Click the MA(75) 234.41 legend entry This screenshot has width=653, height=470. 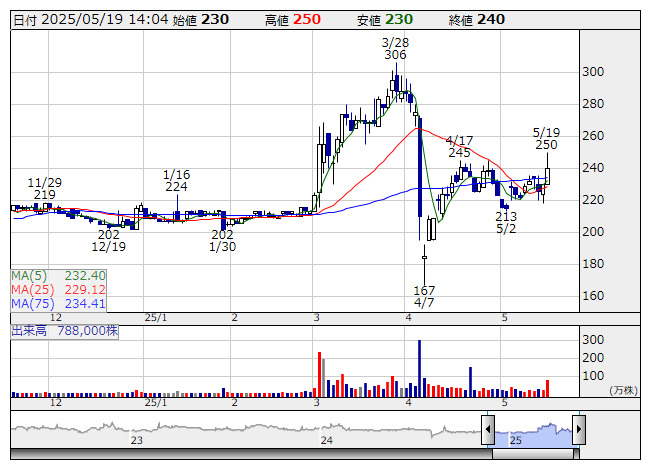[x=58, y=303]
